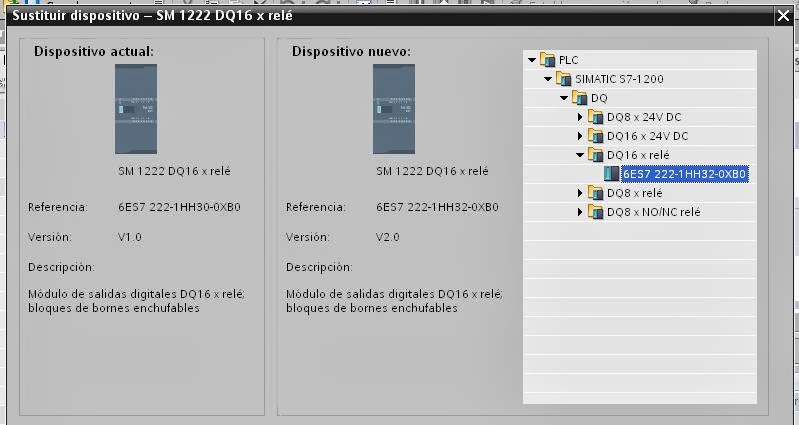Click the new device description text
Screen dimensions: 799x425
coord(394,301)
